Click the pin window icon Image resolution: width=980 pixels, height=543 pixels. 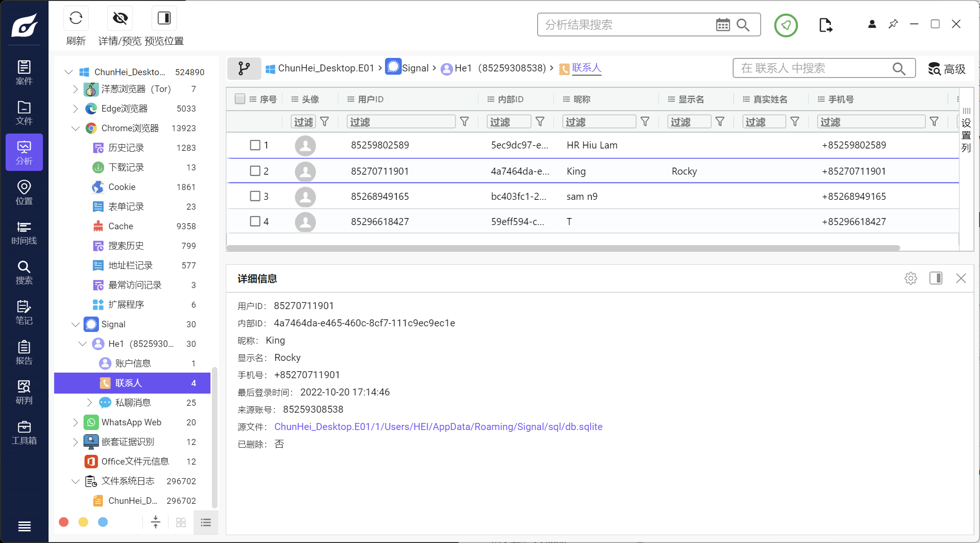click(893, 24)
